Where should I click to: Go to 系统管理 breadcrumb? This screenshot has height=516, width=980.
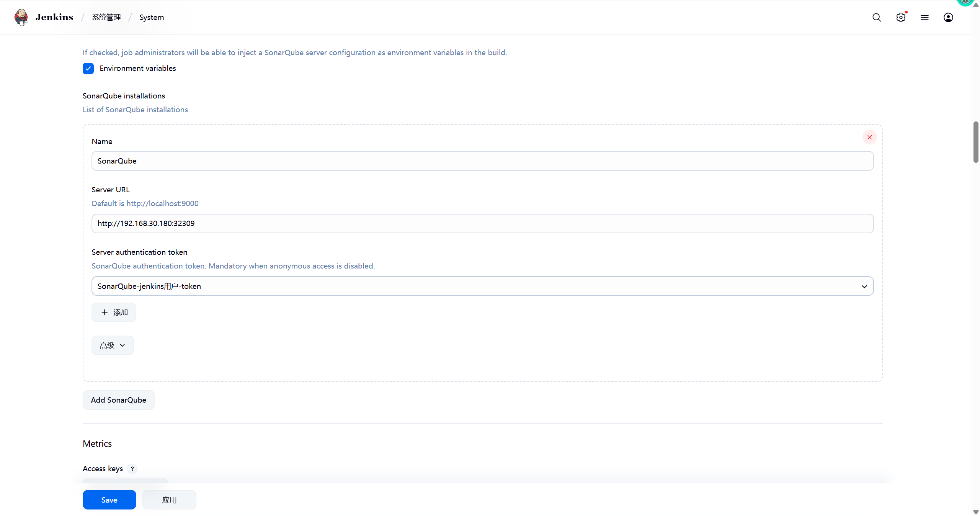[106, 17]
